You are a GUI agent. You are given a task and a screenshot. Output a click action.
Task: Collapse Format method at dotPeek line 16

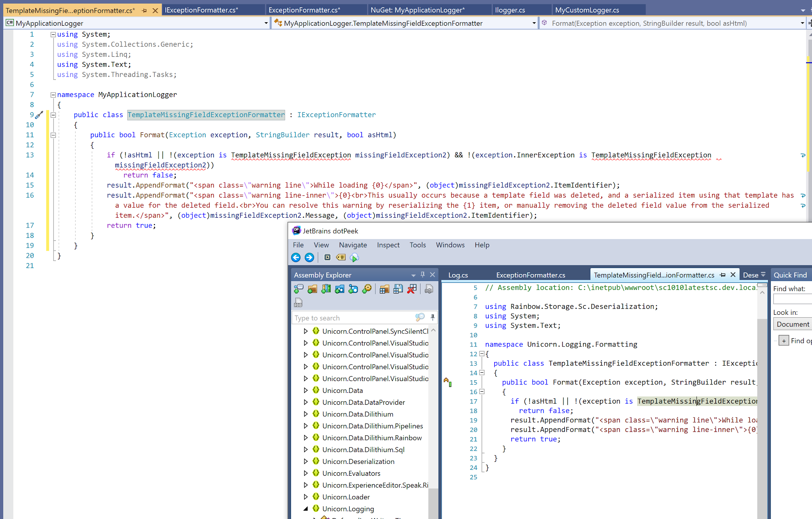click(482, 392)
